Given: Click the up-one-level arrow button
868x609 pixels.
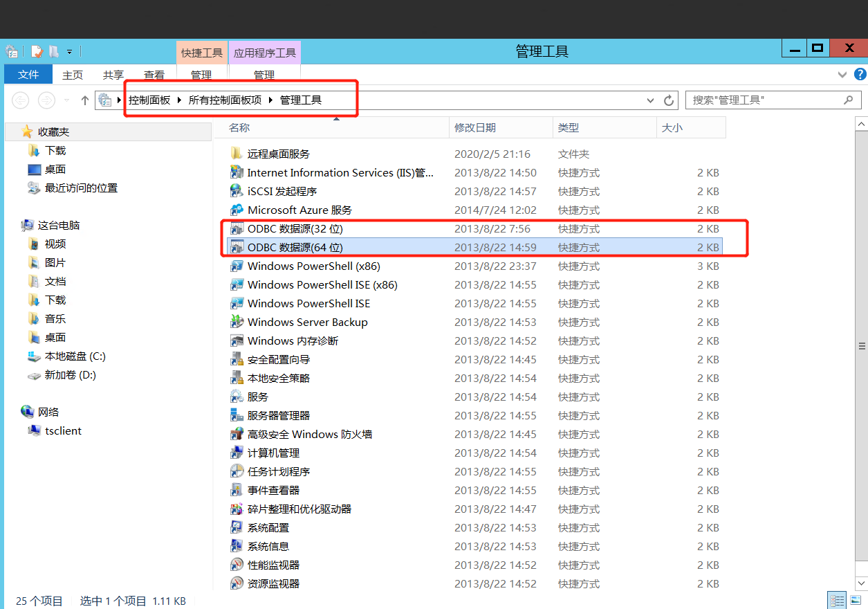Looking at the screenshot, I should click(x=84, y=100).
